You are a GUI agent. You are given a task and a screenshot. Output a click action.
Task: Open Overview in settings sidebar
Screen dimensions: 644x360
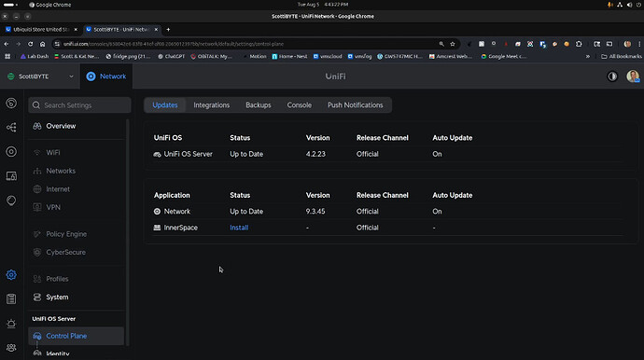[x=61, y=126]
